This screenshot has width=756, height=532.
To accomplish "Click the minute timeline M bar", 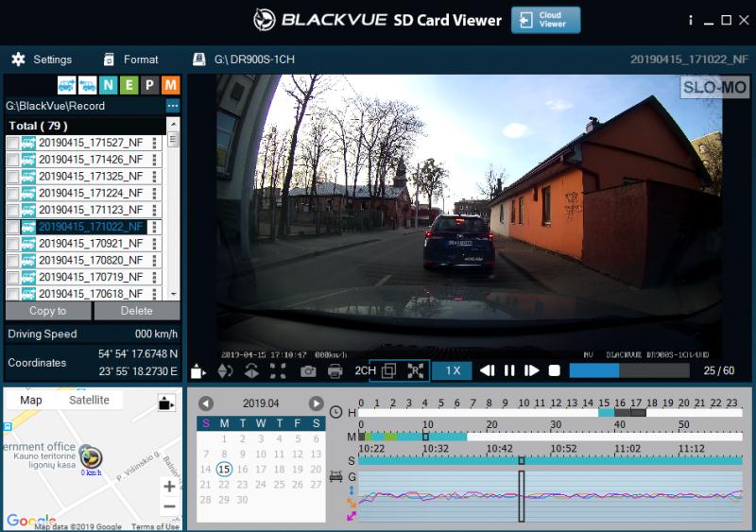I will (550, 437).
